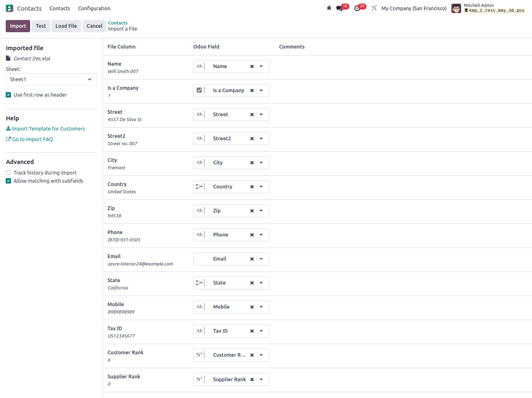Screen dimensions: 532x398
Task: Select the Mobile Odoo field box
Action: pos(231,307)
